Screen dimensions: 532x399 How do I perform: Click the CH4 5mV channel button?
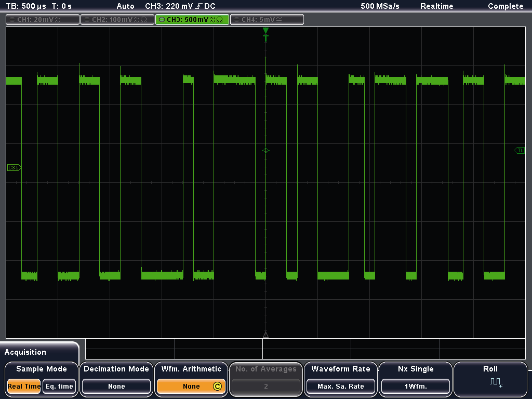pos(267,19)
